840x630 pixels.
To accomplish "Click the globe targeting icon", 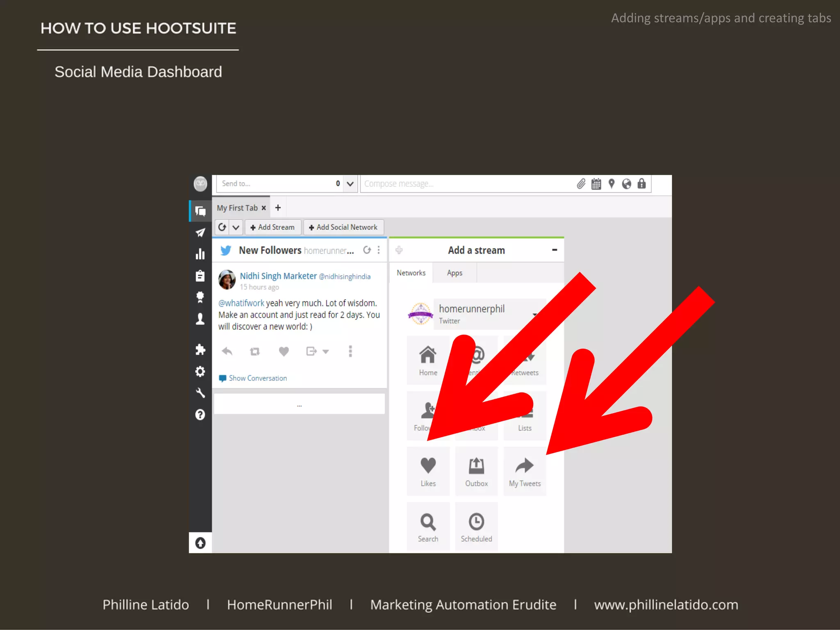I will [626, 184].
